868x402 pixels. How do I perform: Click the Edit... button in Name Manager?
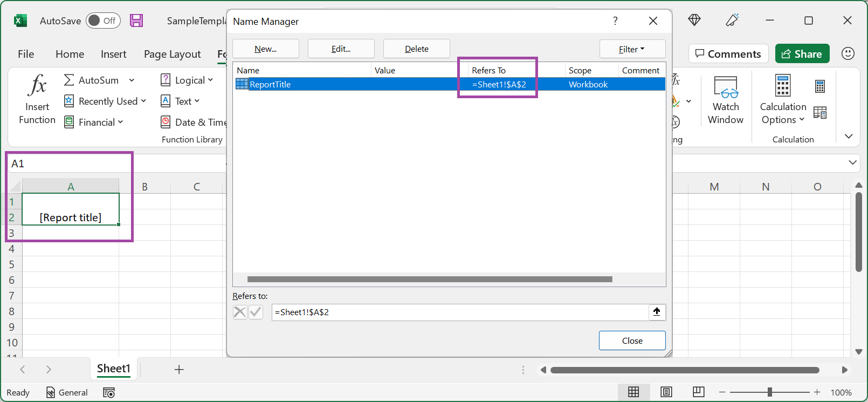coord(341,49)
